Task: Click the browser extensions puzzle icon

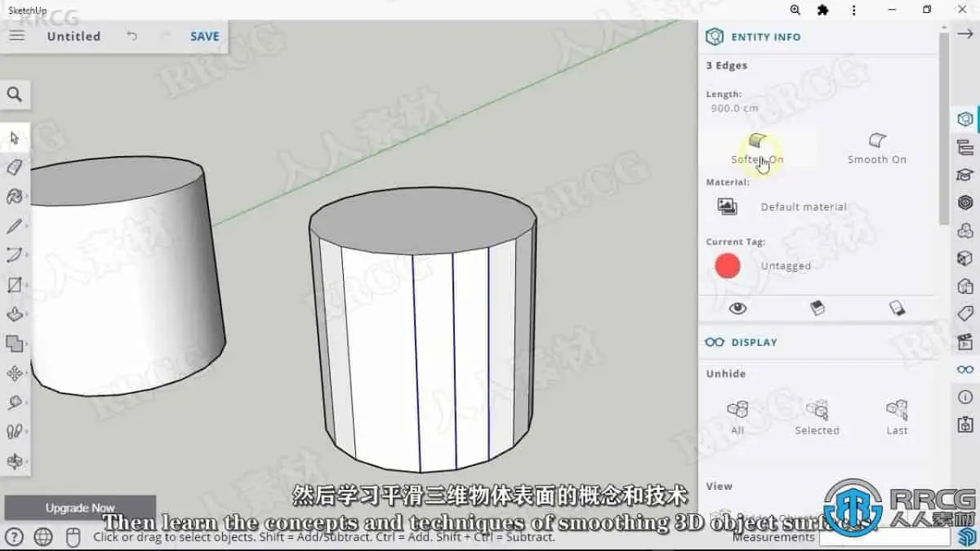Action: click(822, 10)
